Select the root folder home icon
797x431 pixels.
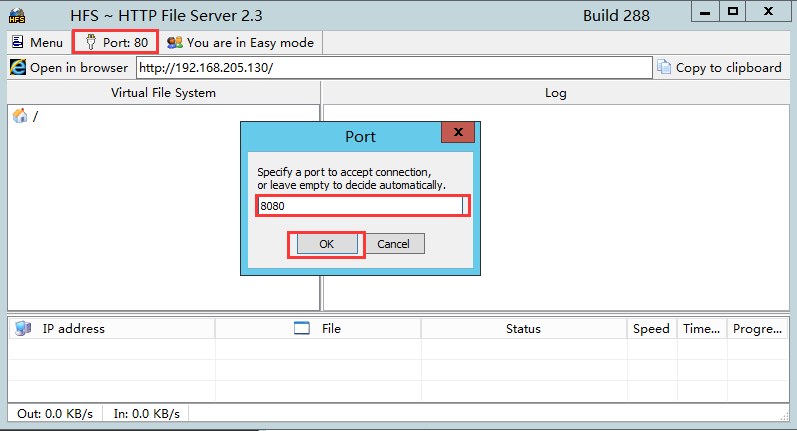point(20,116)
